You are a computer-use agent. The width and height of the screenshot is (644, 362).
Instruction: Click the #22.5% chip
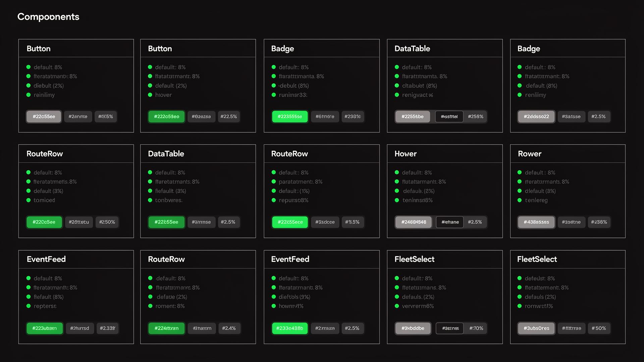tap(229, 117)
